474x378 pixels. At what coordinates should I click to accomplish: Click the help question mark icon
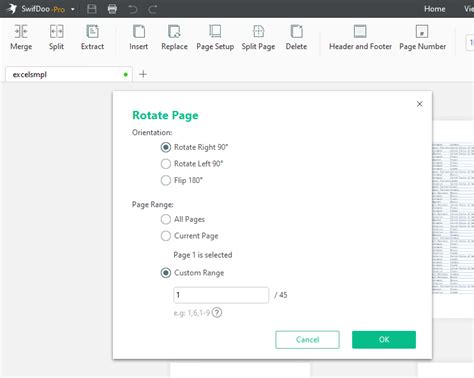pyautogui.click(x=217, y=313)
